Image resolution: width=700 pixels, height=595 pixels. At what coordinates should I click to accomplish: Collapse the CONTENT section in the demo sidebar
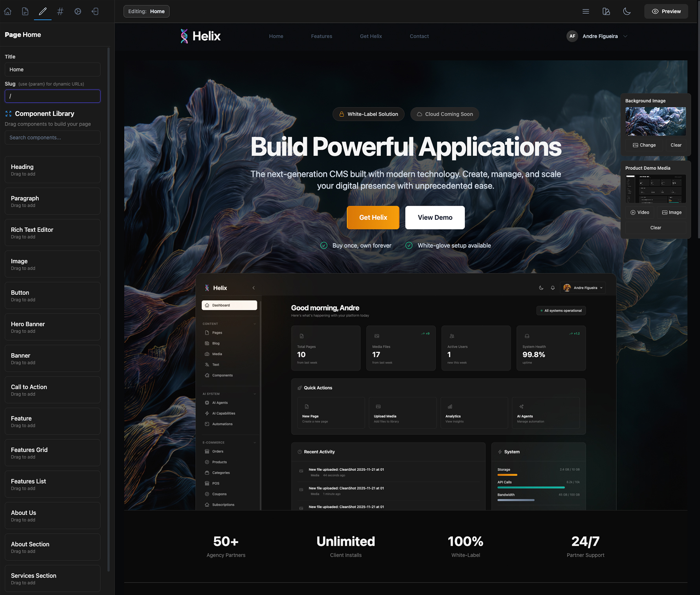[255, 324]
